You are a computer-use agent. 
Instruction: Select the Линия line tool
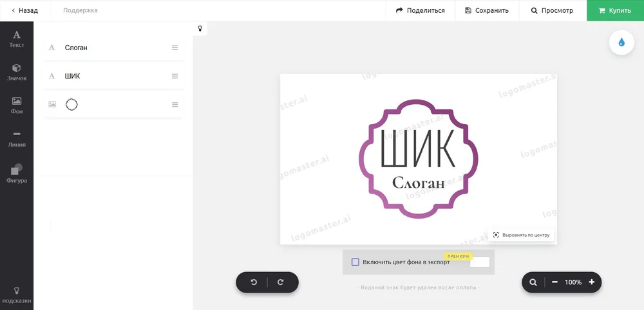click(17, 139)
